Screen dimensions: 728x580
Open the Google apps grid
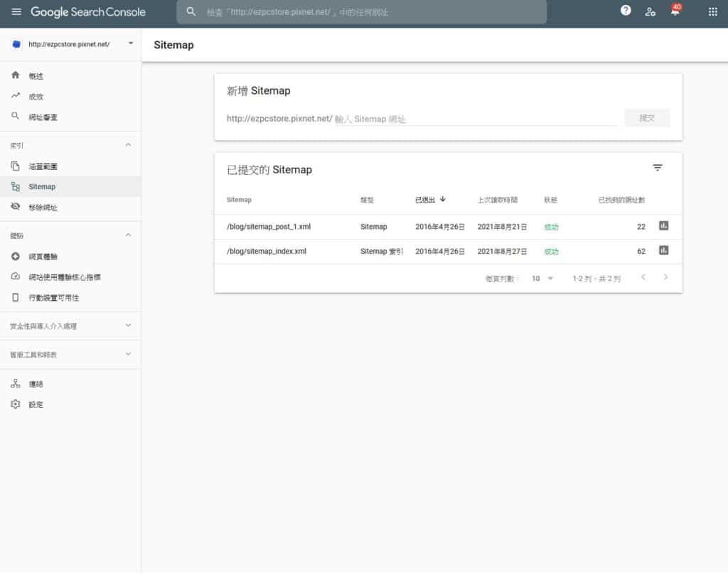(x=712, y=12)
